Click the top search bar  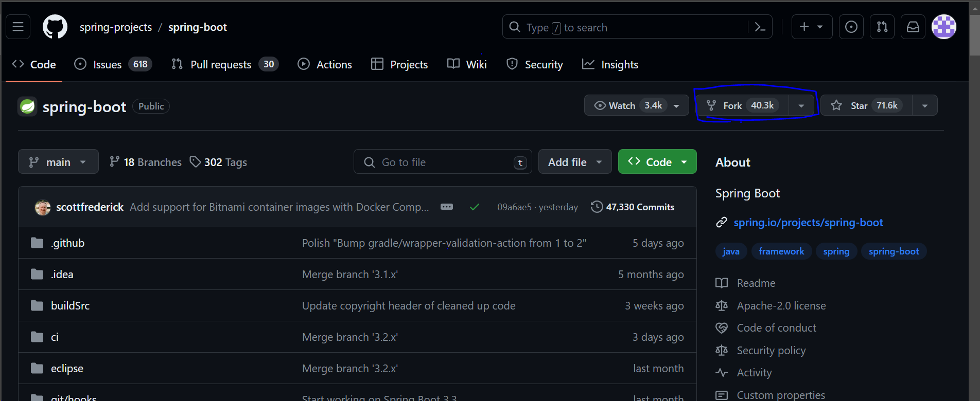click(x=637, y=27)
